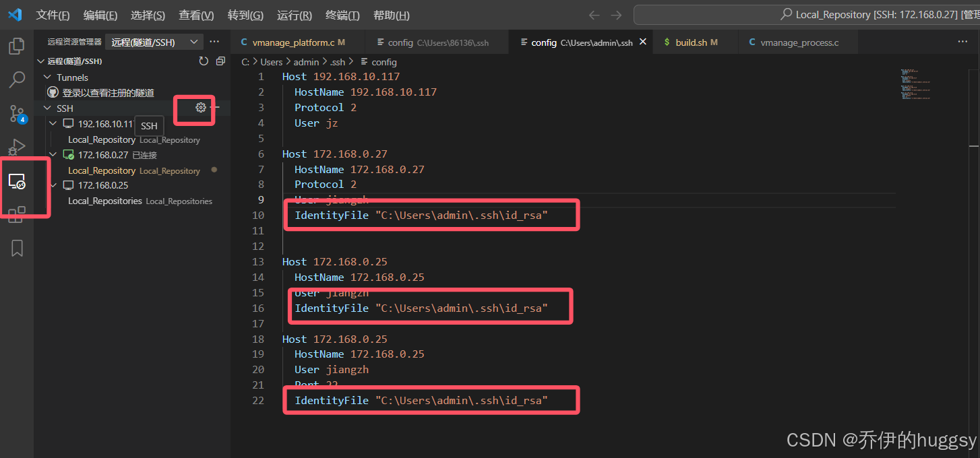The height and width of the screenshot is (458, 980).
Task: Click breadcrumb segment admin
Action: 306,61
